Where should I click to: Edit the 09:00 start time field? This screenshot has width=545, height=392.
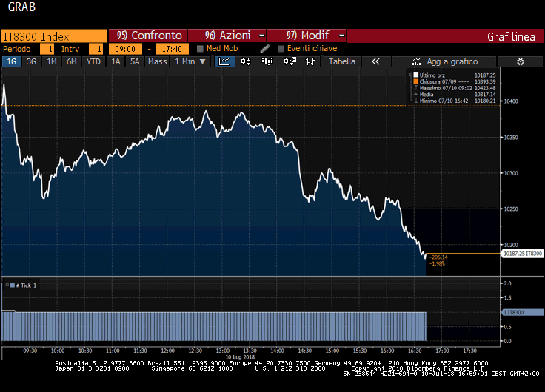coord(125,49)
